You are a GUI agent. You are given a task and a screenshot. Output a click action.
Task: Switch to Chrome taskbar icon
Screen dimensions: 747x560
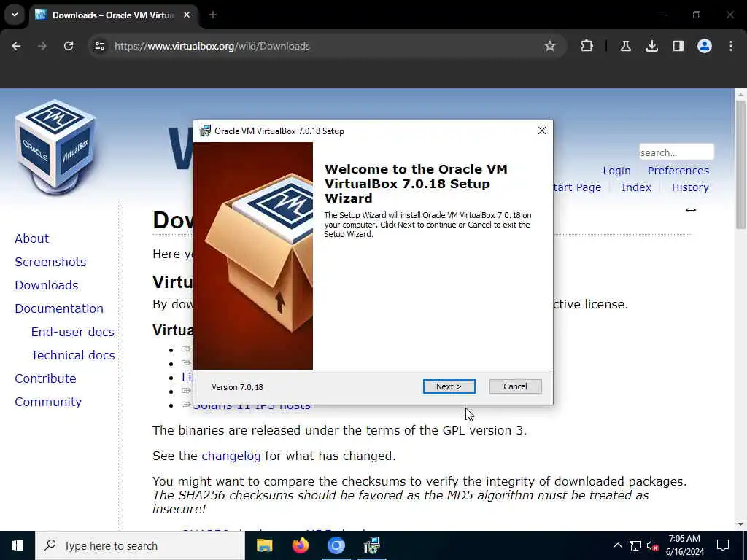[336, 545]
